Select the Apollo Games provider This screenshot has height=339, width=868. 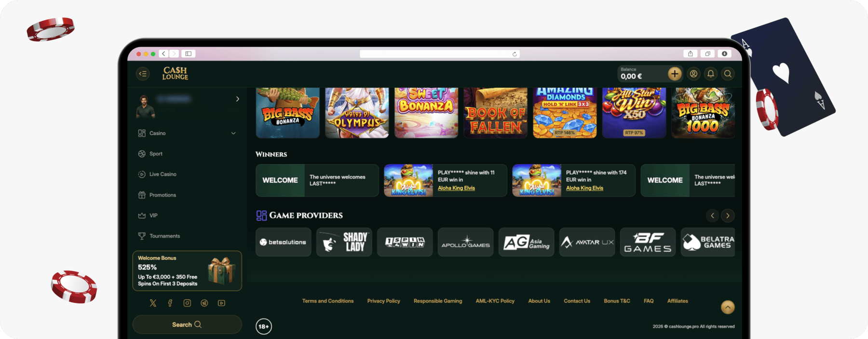(x=465, y=242)
